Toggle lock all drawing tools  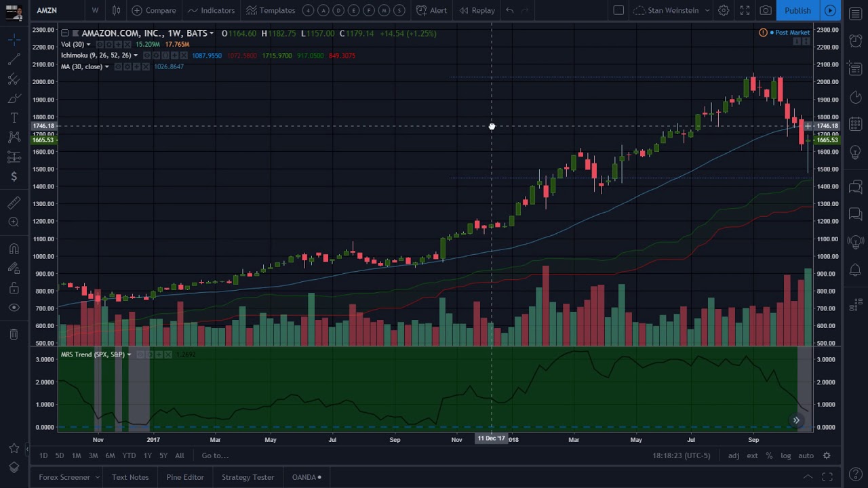point(14,288)
